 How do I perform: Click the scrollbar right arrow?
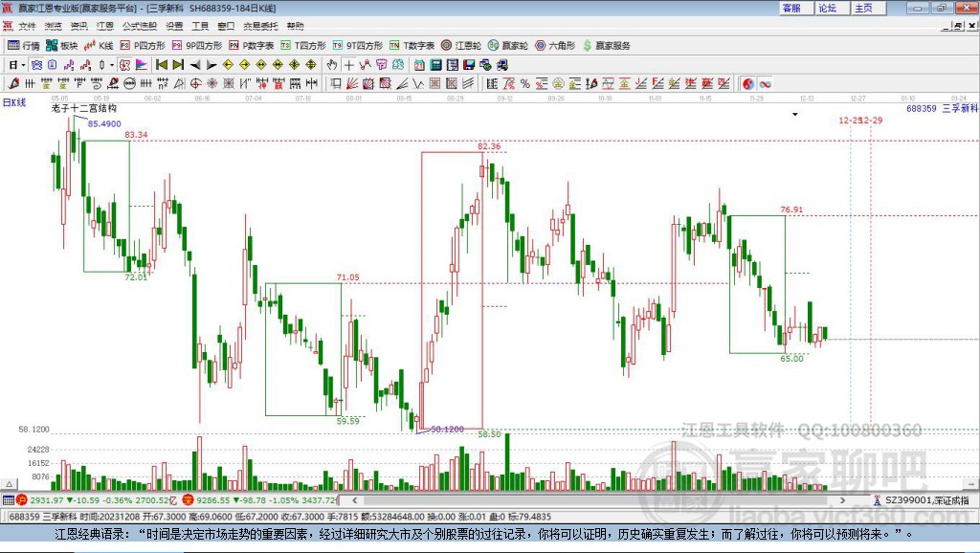(842, 500)
